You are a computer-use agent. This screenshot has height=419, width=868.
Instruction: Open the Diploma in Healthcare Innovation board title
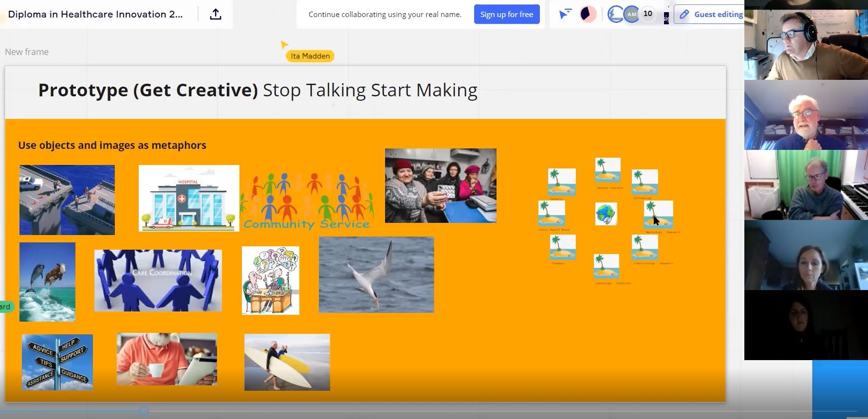(x=95, y=15)
